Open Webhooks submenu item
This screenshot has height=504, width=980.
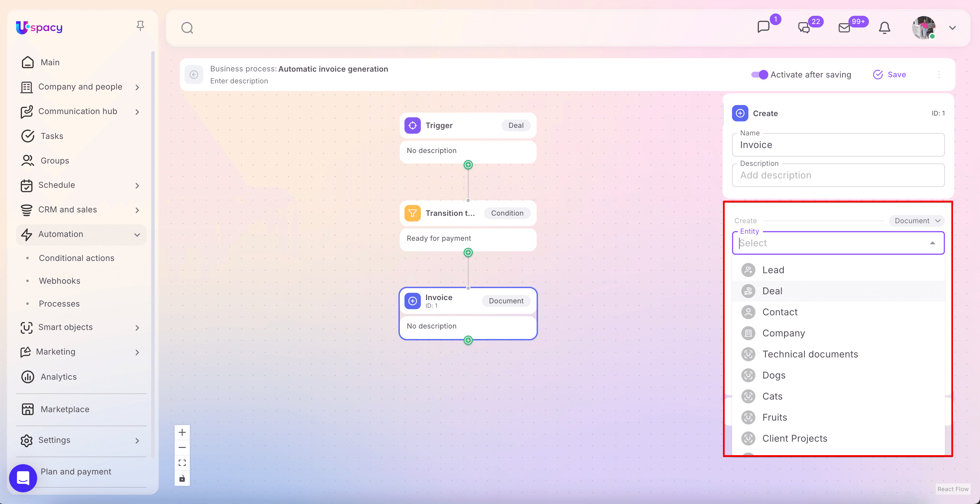(60, 281)
